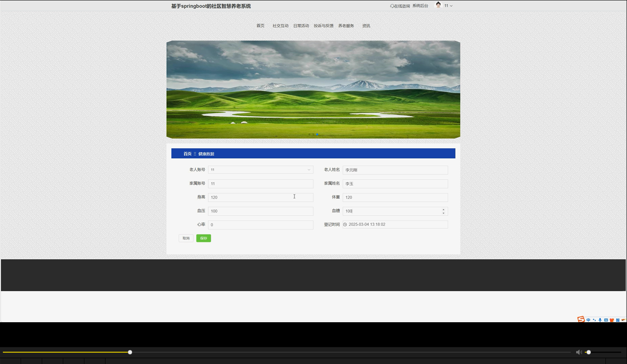The image size is (627, 364).
Task: Open the 投诉与反馈 menu item
Action: [x=323, y=26]
